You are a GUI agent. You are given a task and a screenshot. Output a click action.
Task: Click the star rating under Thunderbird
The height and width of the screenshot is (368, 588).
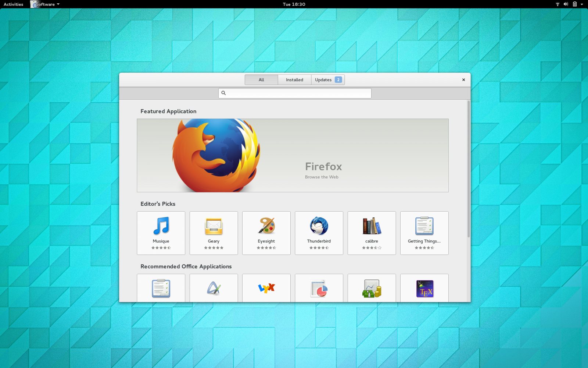point(319,248)
